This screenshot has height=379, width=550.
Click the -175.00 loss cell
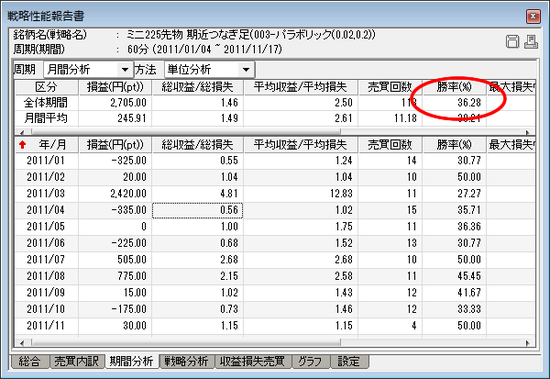tap(115, 309)
